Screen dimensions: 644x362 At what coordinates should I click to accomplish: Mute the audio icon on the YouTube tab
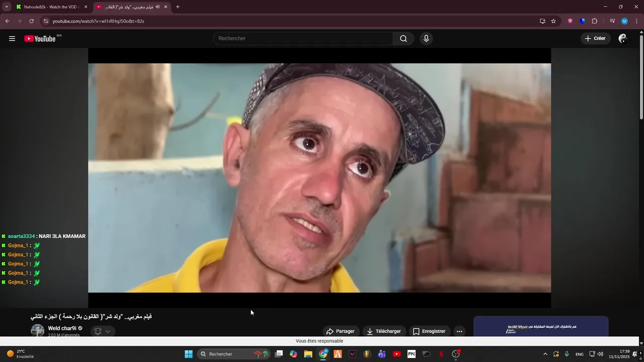coord(157,7)
